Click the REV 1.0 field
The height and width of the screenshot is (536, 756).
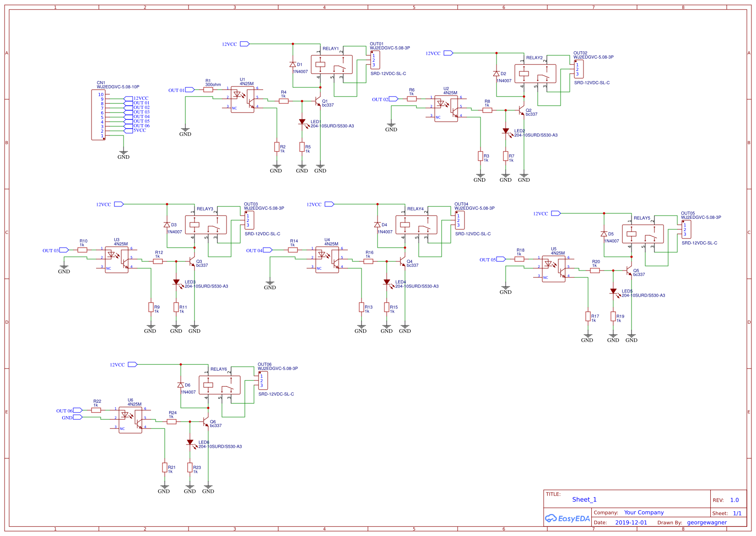click(734, 500)
